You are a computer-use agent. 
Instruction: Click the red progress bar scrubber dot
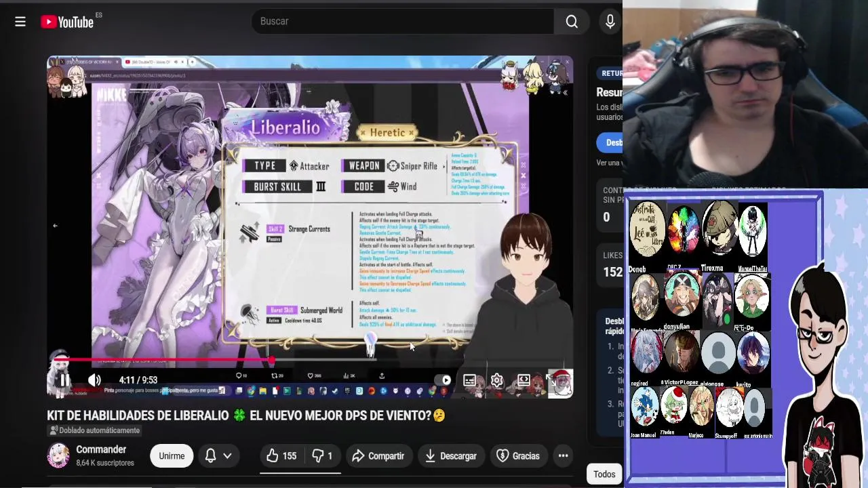coord(271,361)
